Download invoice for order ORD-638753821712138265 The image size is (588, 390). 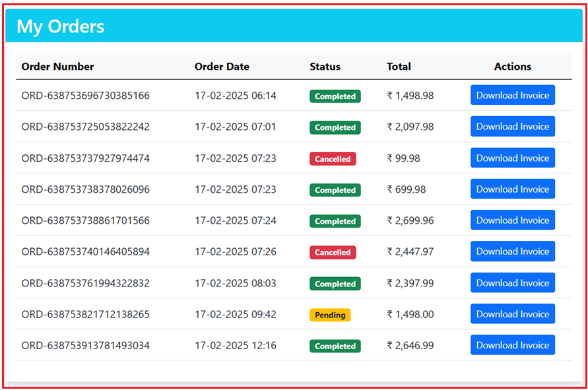pyautogui.click(x=513, y=314)
